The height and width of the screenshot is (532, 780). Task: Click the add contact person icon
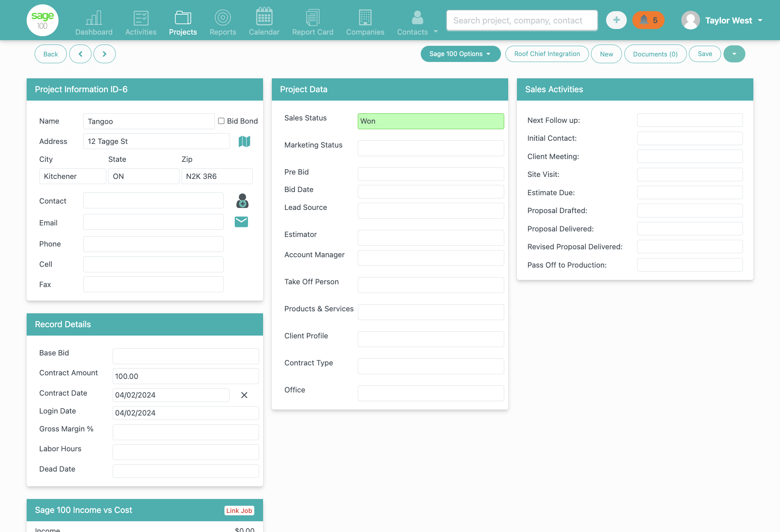coord(242,201)
